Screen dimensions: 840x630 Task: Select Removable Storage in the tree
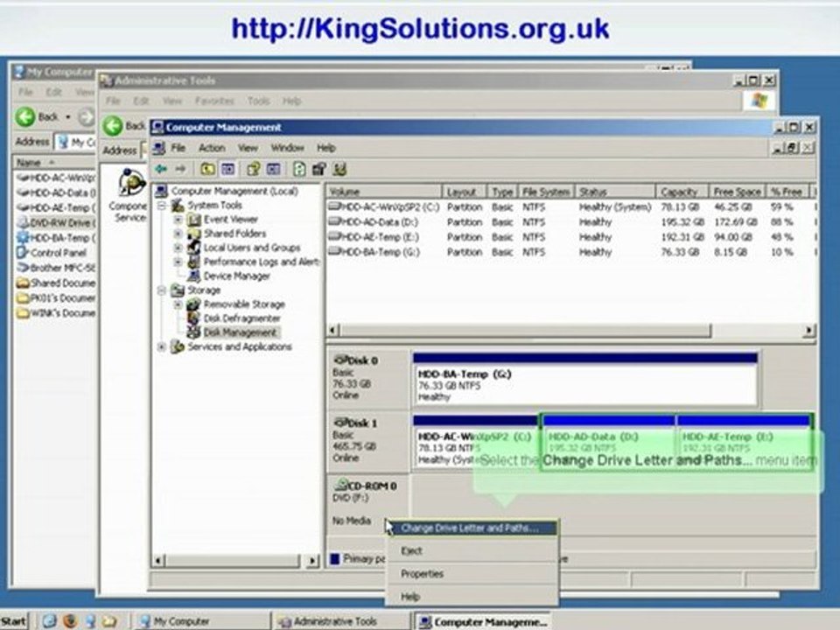(244, 304)
